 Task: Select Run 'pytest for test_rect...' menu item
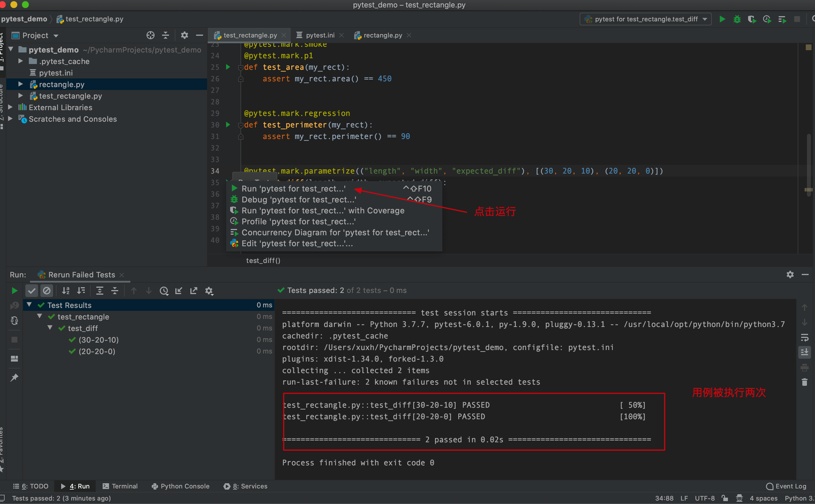click(334, 189)
